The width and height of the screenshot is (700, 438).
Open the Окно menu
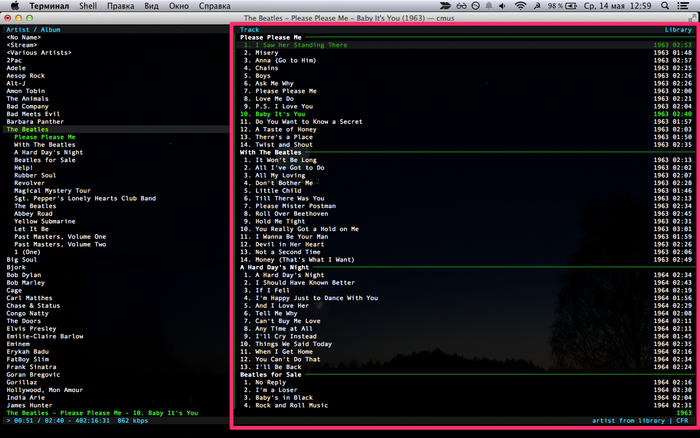[179, 6]
